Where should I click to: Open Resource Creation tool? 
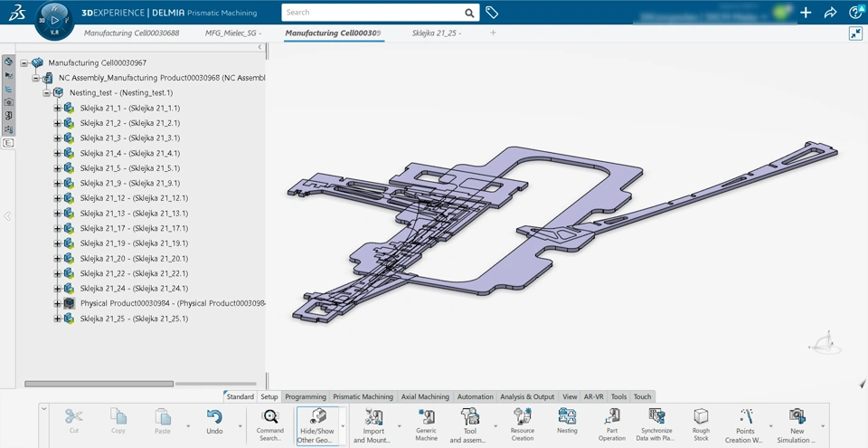point(522,425)
